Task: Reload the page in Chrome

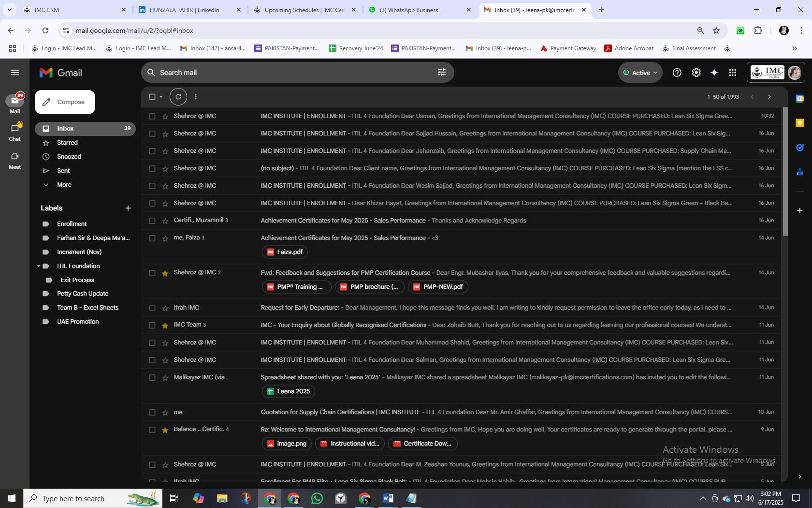Action: (x=45, y=30)
